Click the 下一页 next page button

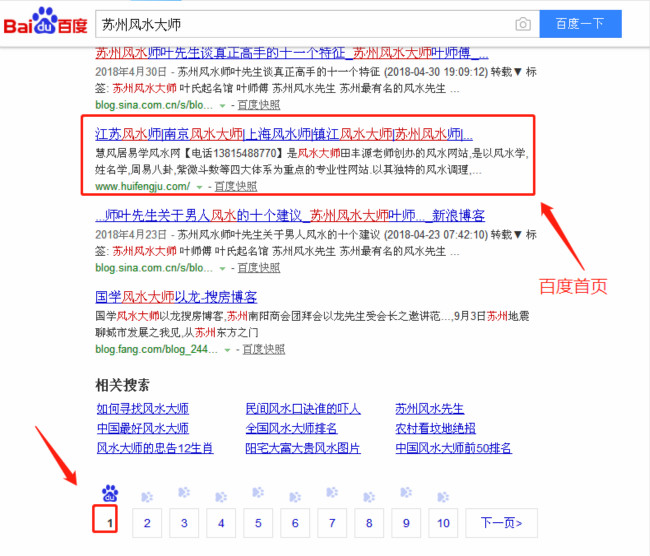point(502,522)
